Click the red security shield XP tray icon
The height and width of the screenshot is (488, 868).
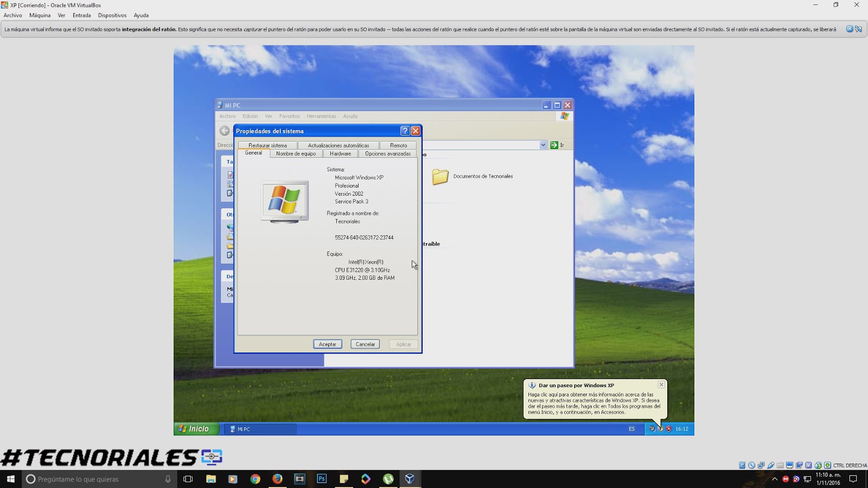[669, 429]
